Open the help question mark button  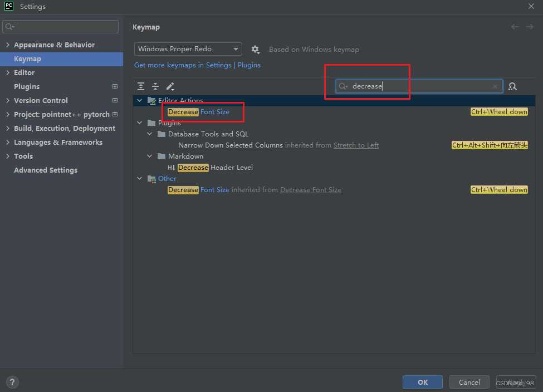pos(12,383)
